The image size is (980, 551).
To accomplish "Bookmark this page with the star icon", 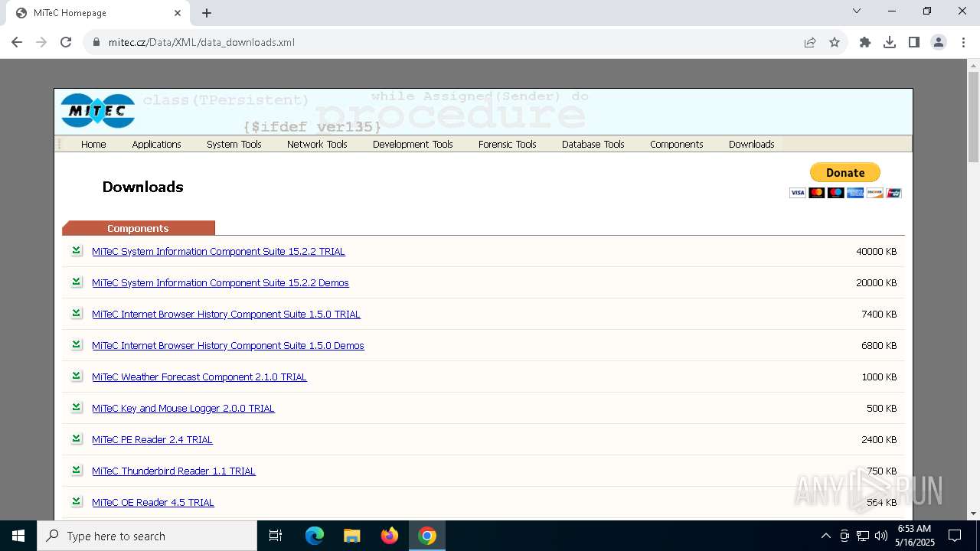I will [x=835, y=42].
